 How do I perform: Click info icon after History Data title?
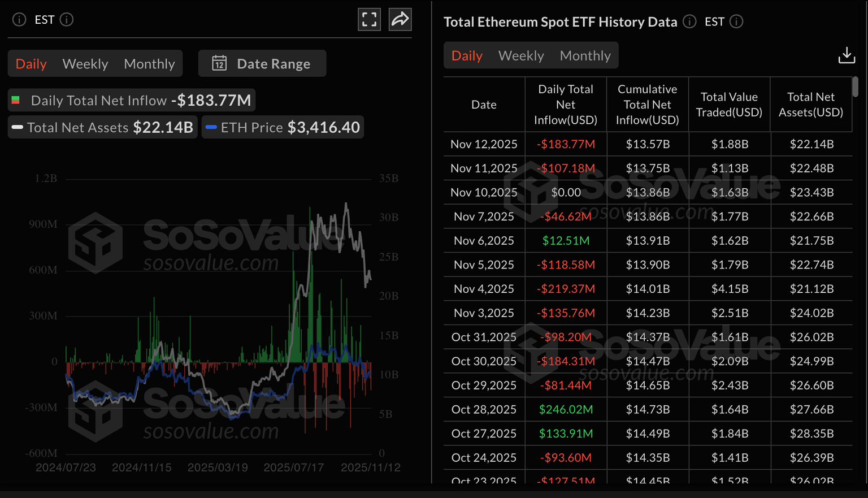(x=689, y=21)
